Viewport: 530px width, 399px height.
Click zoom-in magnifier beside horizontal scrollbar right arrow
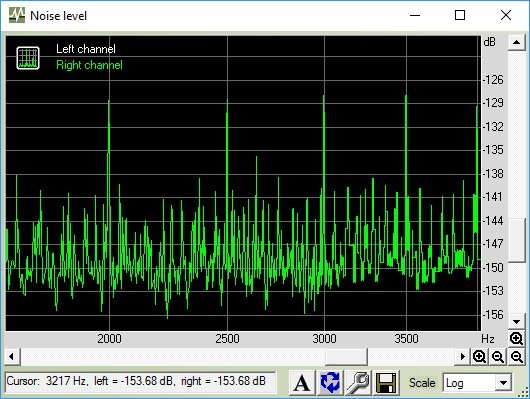pos(480,356)
